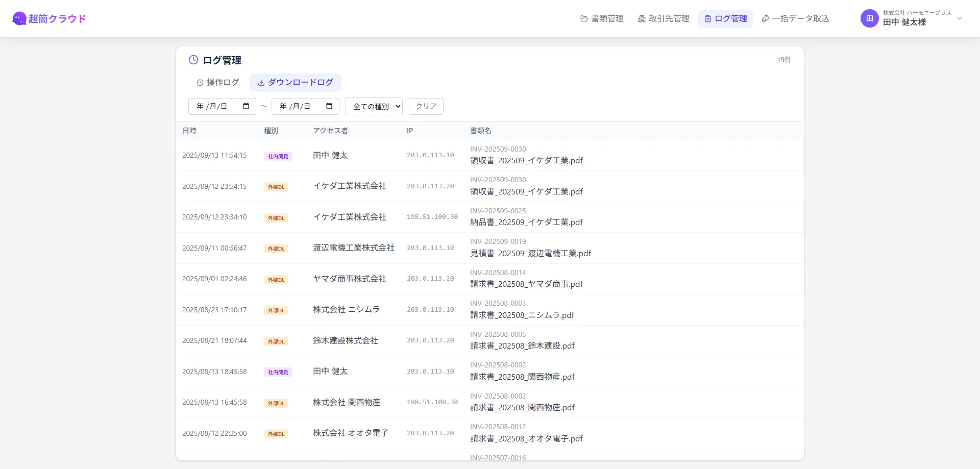Click the 種別 column header

271,131
